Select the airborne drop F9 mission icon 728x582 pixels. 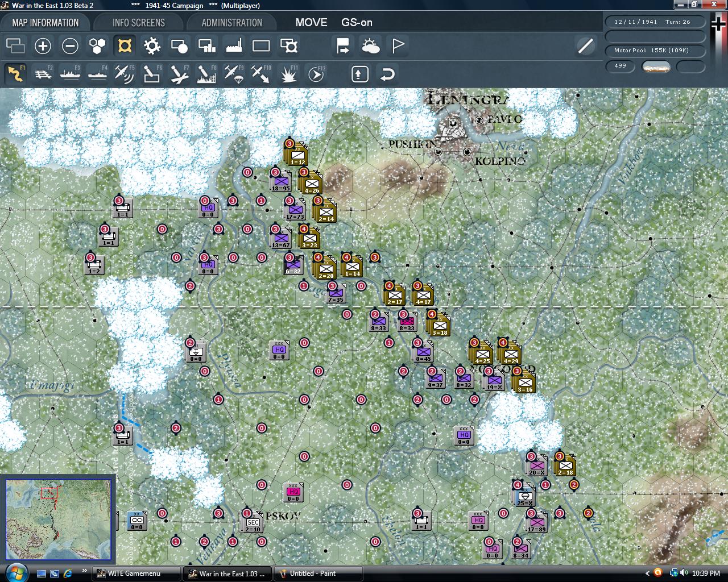[233, 73]
